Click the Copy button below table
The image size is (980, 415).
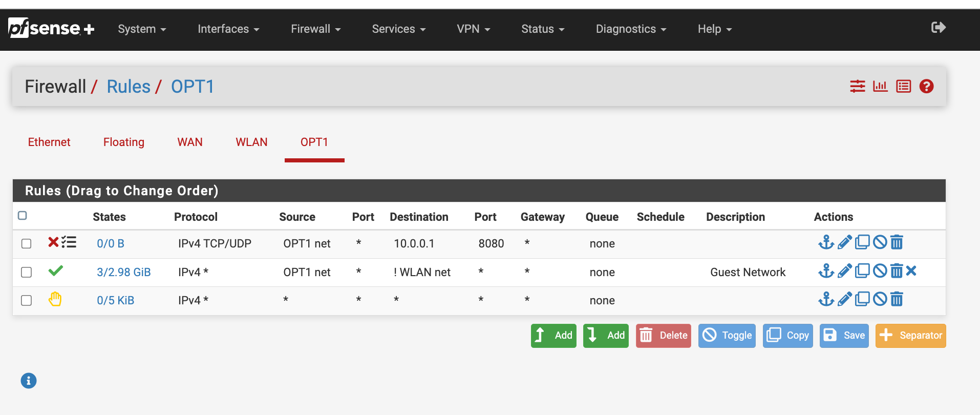pyautogui.click(x=788, y=336)
